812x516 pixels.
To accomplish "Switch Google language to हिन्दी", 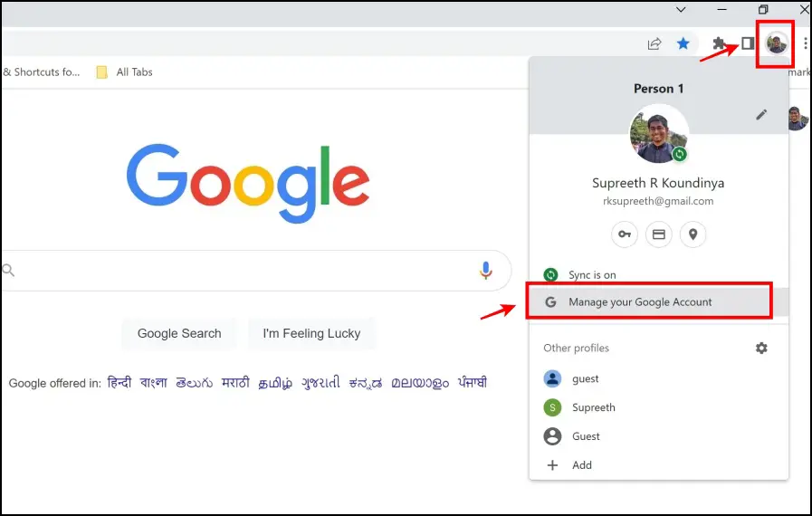I will (x=119, y=382).
